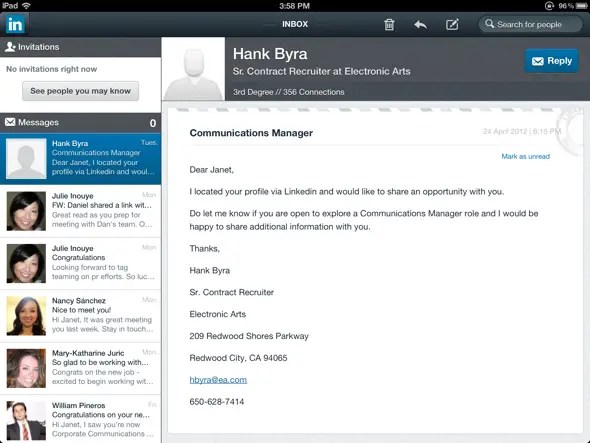
Task: Tap the LinkedIn logo icon
Action: click(x=15, y=24)
